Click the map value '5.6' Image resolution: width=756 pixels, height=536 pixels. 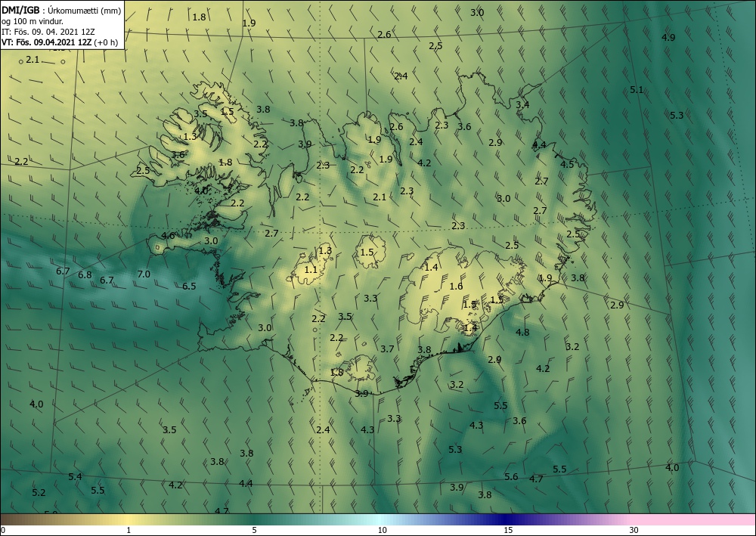511,477
